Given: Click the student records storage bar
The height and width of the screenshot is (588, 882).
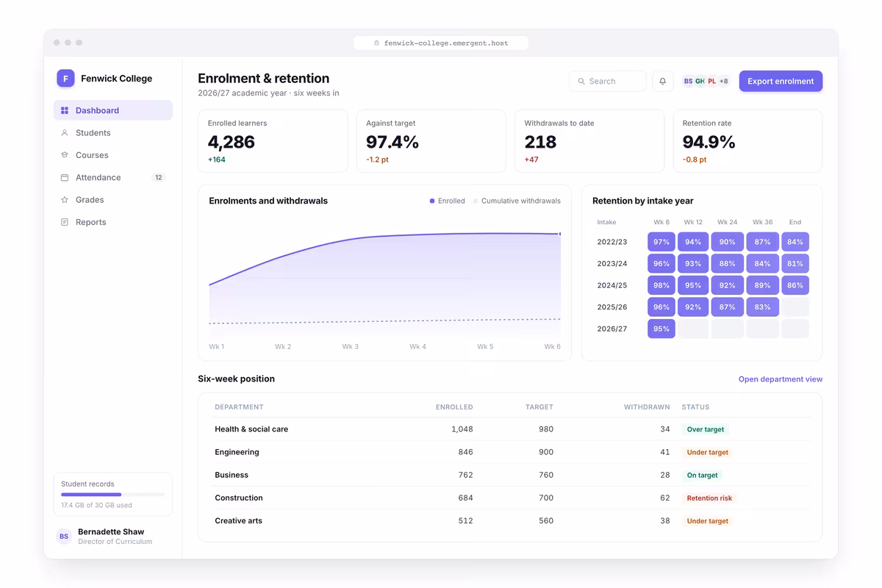Looking at the screenshot, I should click(x=113, y=495).
